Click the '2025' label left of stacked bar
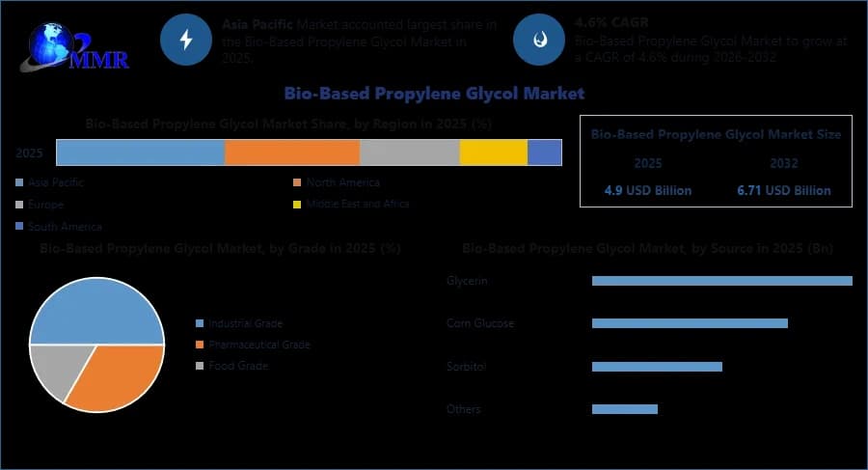Viewport: 868px width, 470px height. pos(29,153)
